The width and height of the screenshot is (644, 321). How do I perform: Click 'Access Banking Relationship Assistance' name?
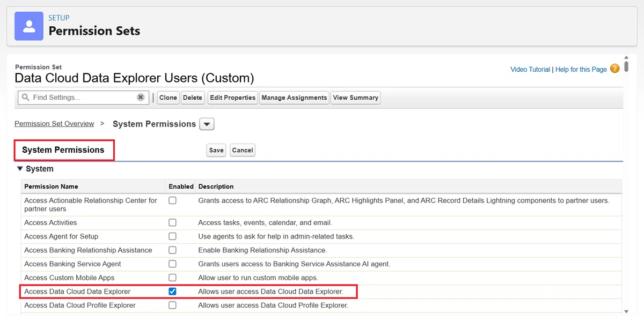pyautogui.click(x=88, y=250)
